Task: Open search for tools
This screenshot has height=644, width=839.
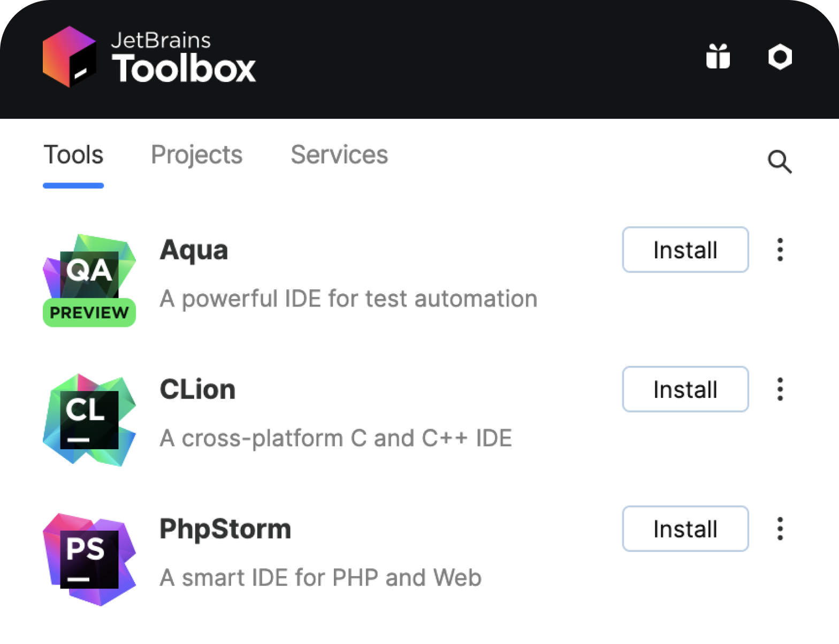Action: pyautogui.click(x=780, y=161)
